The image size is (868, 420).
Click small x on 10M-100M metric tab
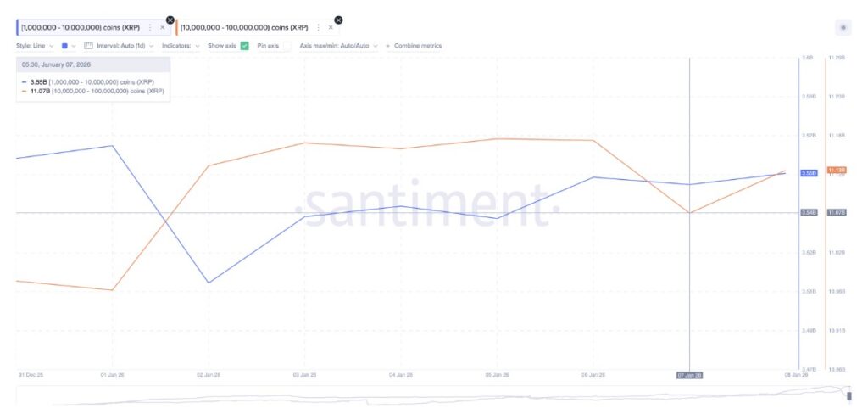pyautogui.click(x=331, y=27)
